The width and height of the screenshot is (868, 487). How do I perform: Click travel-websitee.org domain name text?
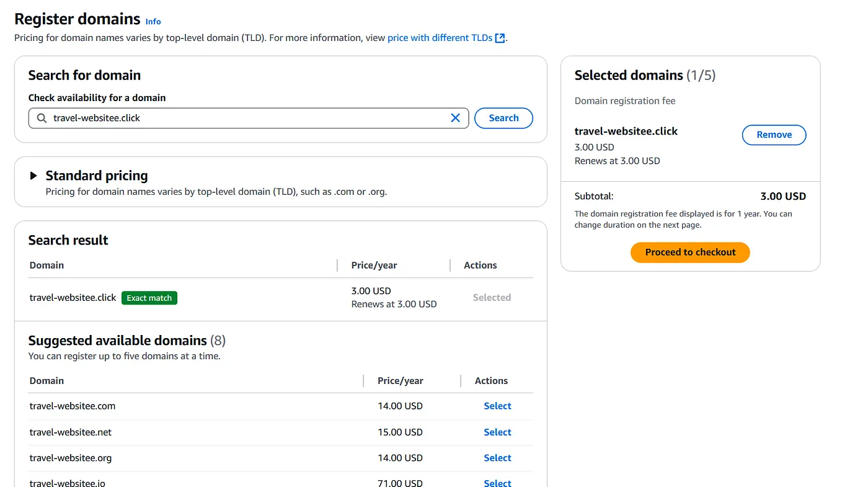coord(71,458)
